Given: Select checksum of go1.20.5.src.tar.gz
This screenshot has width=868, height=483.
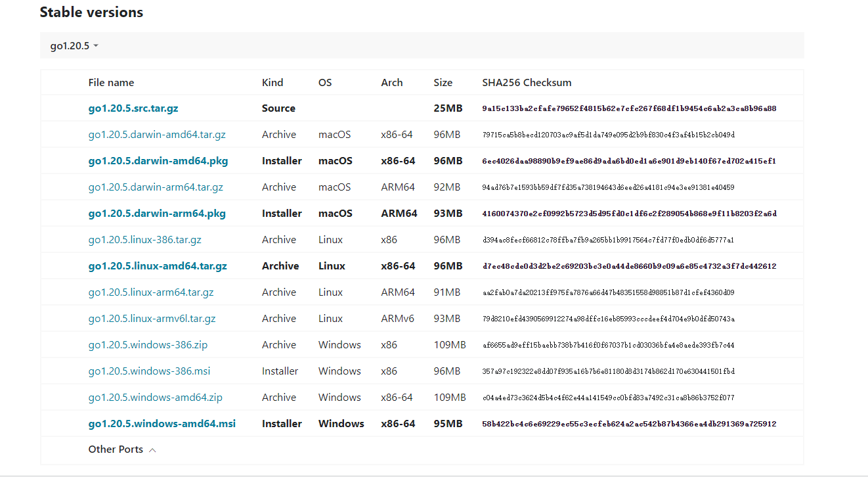Looking at the screenshot, I should (629, 108).
